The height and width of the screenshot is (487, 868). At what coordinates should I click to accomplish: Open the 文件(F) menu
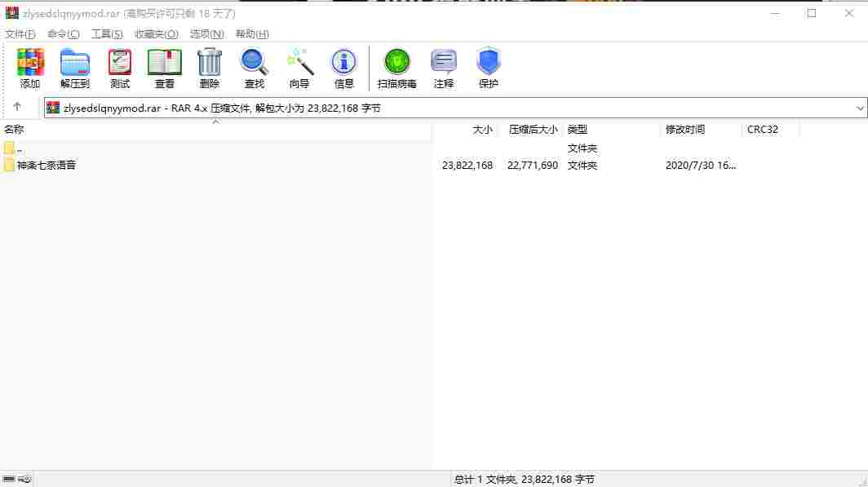pos(20,34)
